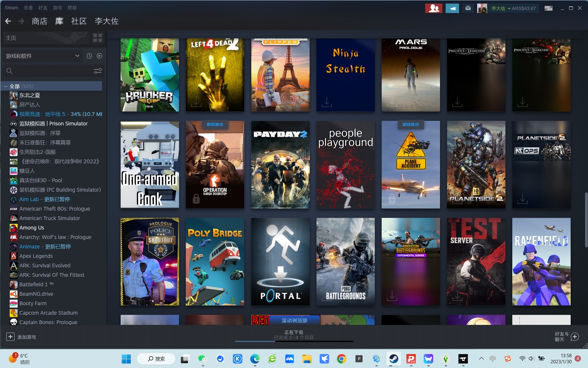The width and height of the screenshot is (588, 368).
Task: Switch to Big Picture mode icon
Action: point(548,8)
